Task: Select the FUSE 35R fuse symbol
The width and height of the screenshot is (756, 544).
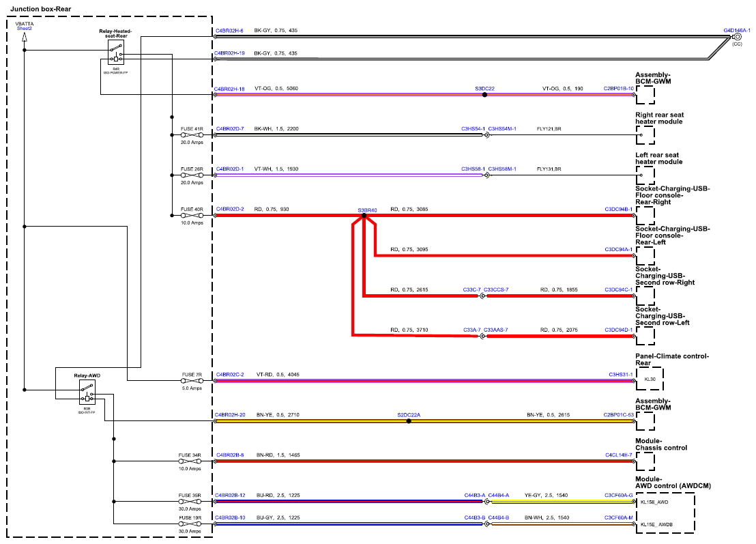Action: pyautogui.click(x=190, y=502)
